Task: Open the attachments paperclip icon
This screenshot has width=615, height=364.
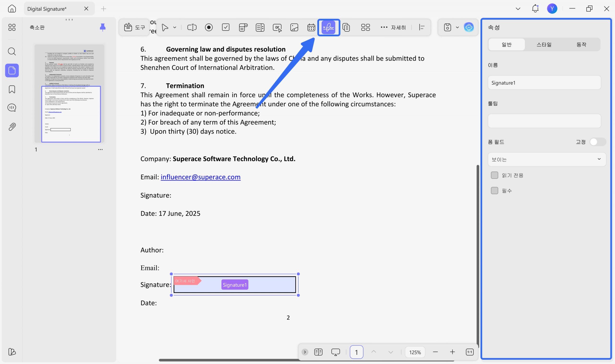Action: (x=12, y=127)
